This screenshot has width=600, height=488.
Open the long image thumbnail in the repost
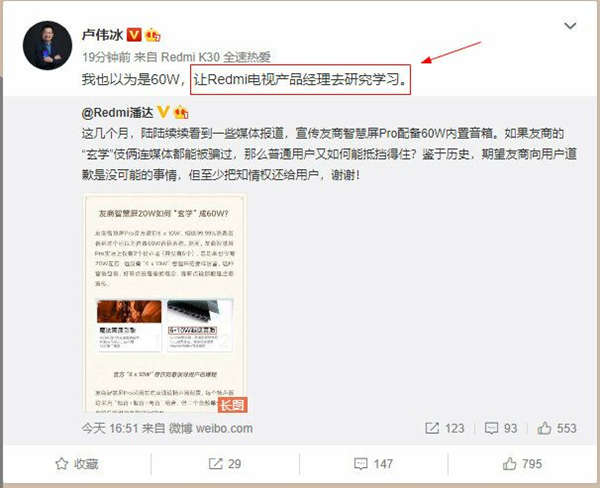[x=165, y=303]
